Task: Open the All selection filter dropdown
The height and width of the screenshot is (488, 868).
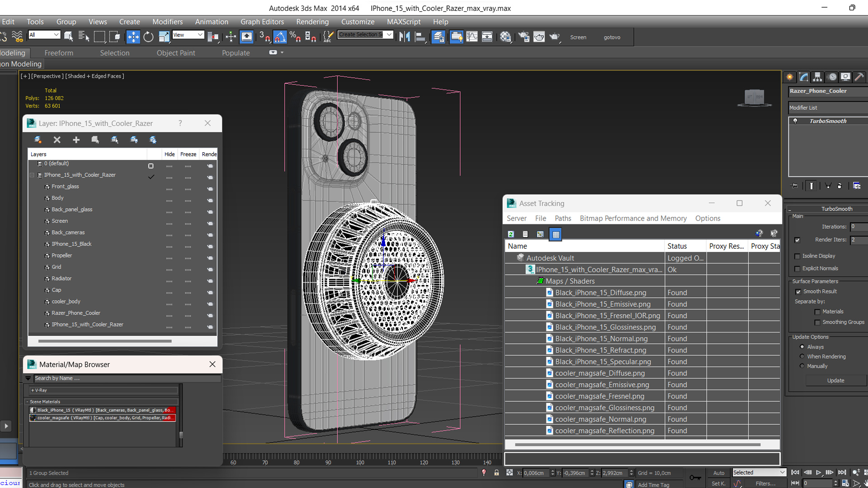Action: point(44,35)
